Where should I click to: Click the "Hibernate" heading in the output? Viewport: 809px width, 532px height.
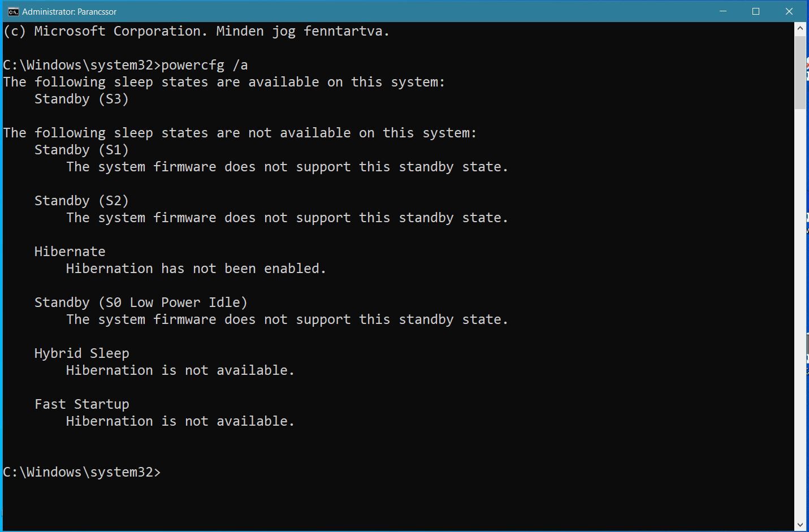70,252
